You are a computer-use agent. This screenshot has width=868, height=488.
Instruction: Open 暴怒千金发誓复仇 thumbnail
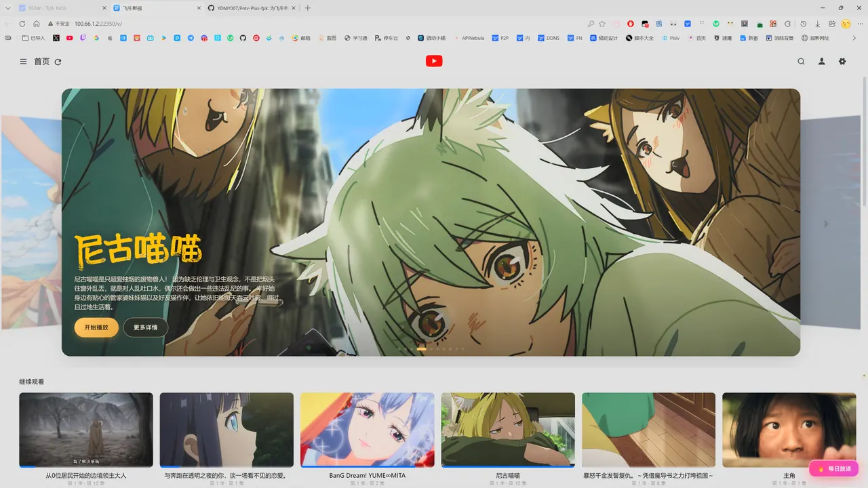click(648, 430)
